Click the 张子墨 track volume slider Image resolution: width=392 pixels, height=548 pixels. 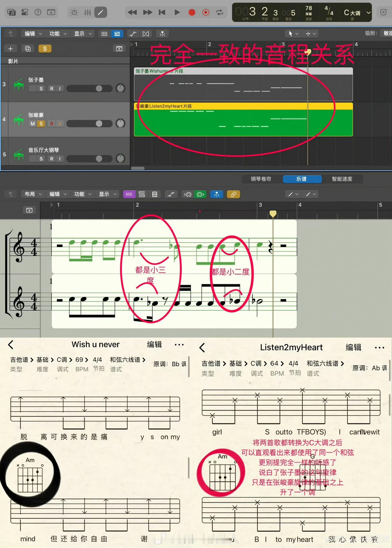[89, 89]
